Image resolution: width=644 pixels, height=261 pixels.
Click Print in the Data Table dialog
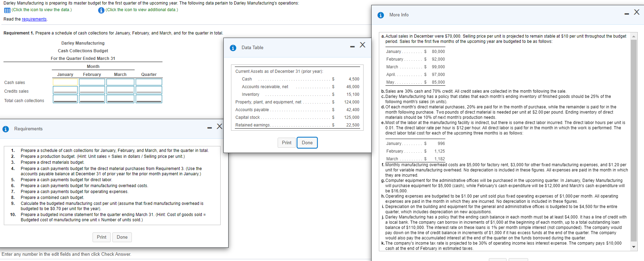tap(287, 143)
